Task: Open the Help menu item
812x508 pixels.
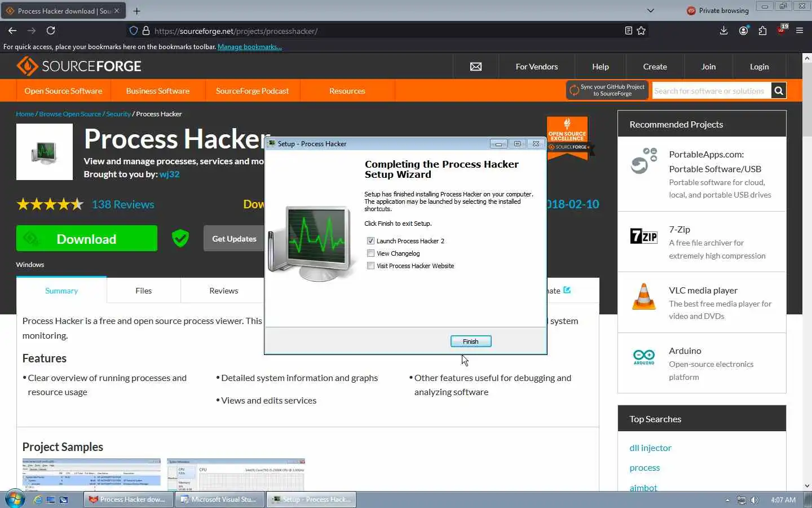Action: click(601, 67)
